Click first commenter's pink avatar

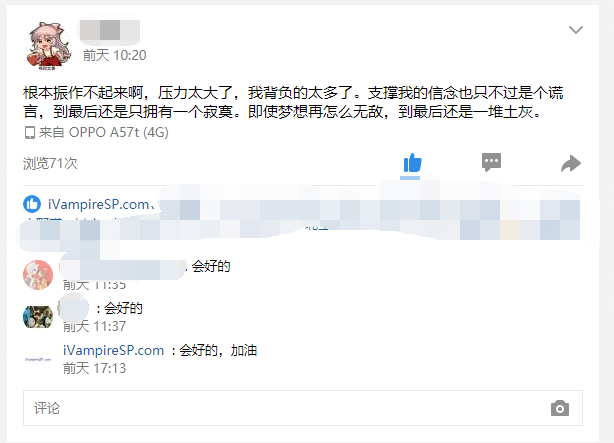tap(38, 275)
